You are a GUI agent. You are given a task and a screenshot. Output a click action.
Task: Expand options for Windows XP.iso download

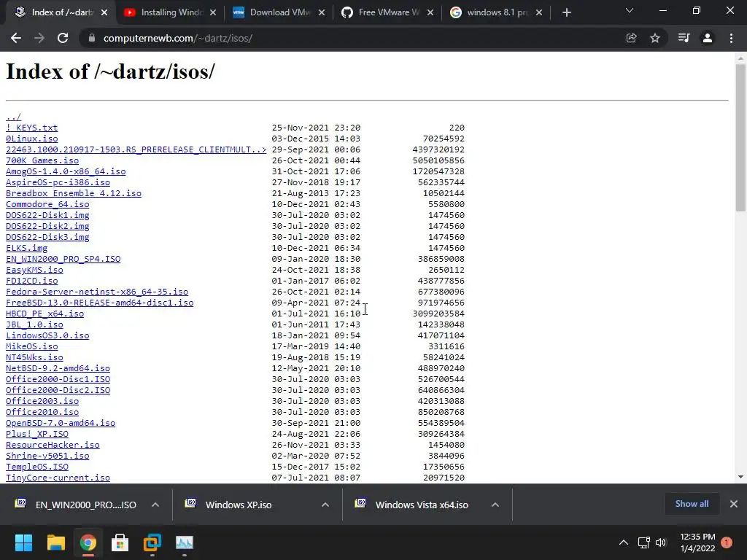coord(325,505)
